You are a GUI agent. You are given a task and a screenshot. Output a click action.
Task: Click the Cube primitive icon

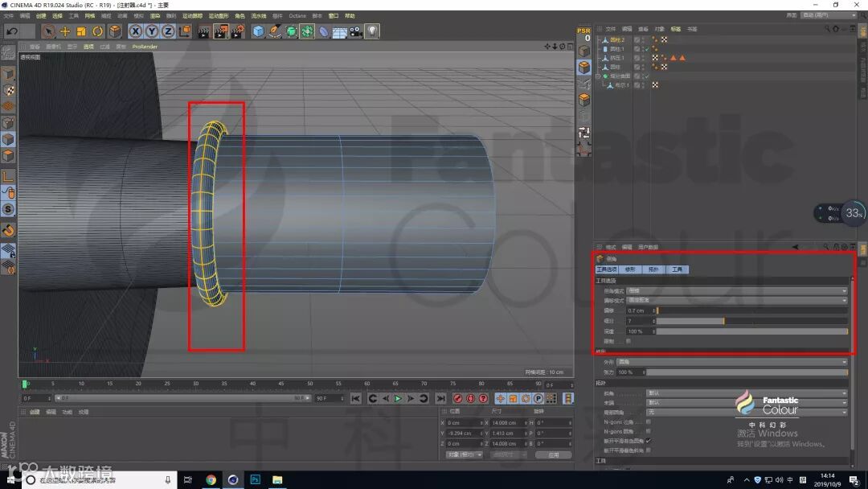[258, 31]
